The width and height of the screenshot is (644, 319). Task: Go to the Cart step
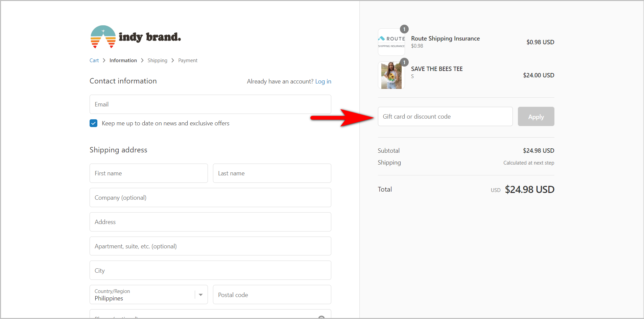(94, 60)
